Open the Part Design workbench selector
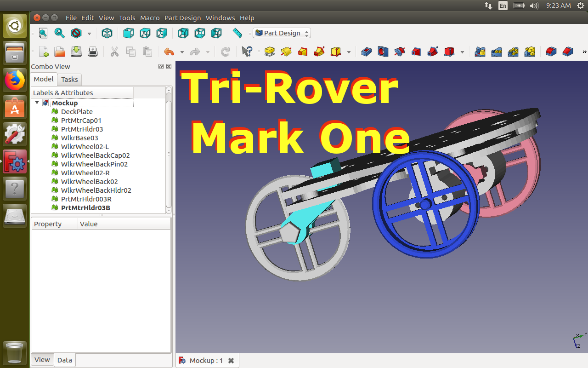588x368 pixels. [x=282, y=33]
